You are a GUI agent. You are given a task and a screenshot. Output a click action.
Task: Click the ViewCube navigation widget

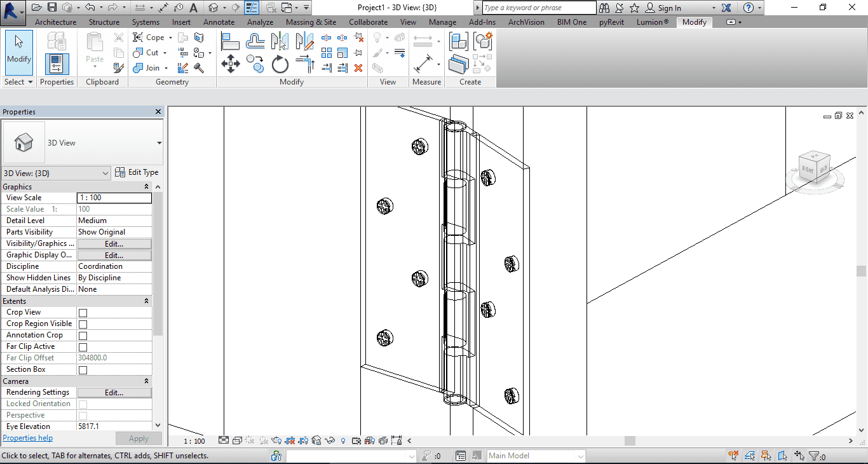[814, 167]
